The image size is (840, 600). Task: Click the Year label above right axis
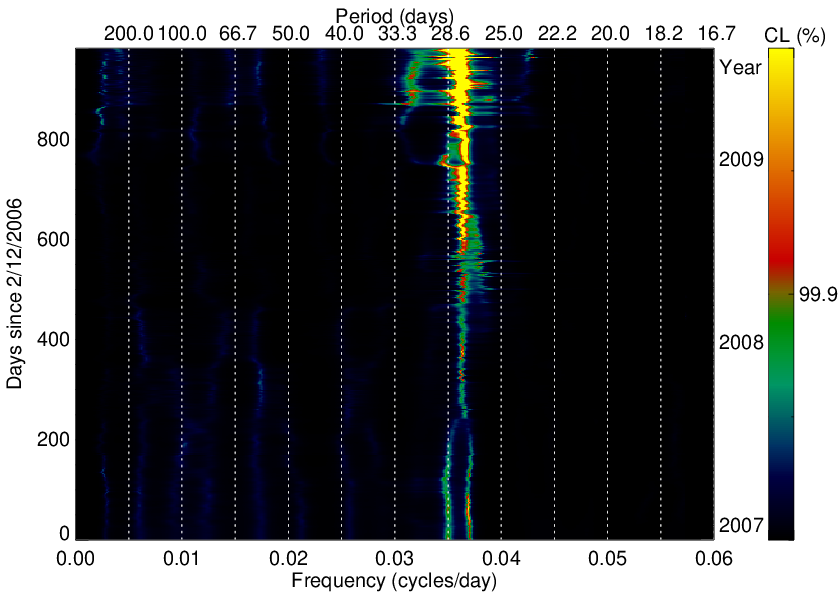tap(740, 68)
